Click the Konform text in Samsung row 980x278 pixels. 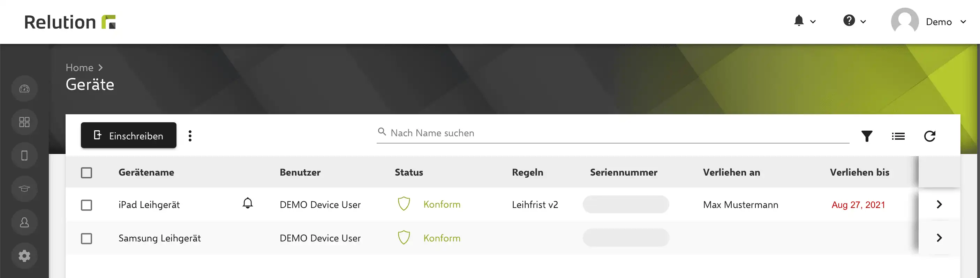point(442,238)
